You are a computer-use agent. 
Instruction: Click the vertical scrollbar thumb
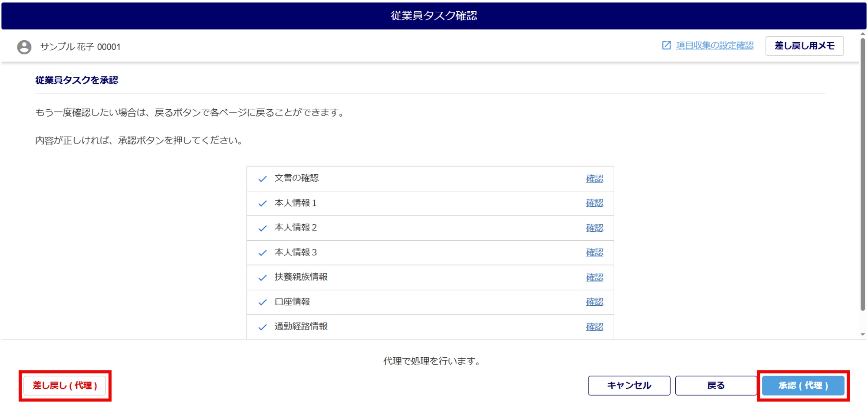coord(863,173)
